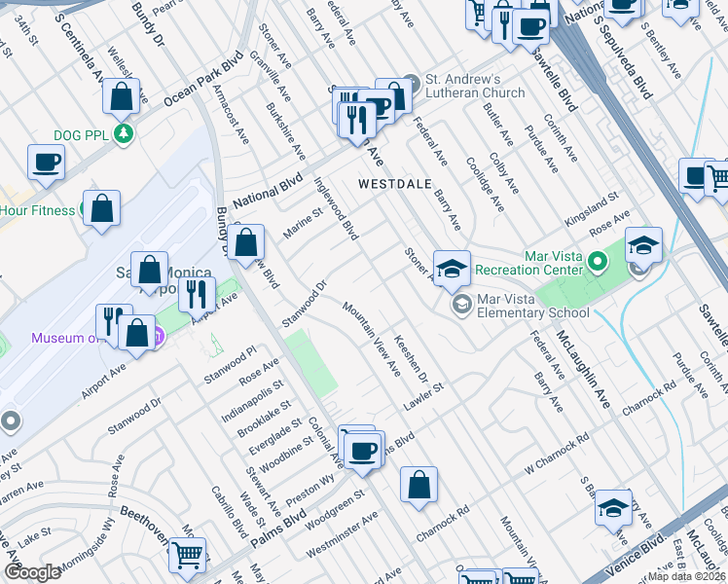Click the S Sepulveda Blvd street label
Screen dimensions: 728x584
tap(623, 56)
